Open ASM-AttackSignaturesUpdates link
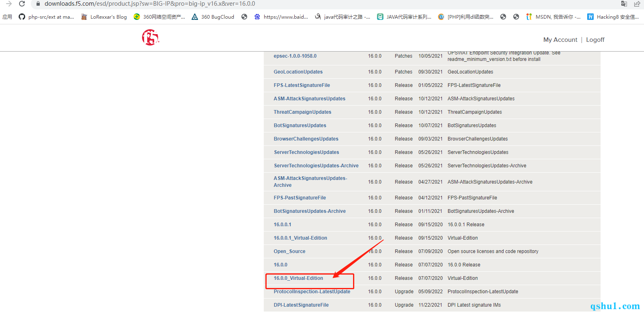 (x=310, y=99)
